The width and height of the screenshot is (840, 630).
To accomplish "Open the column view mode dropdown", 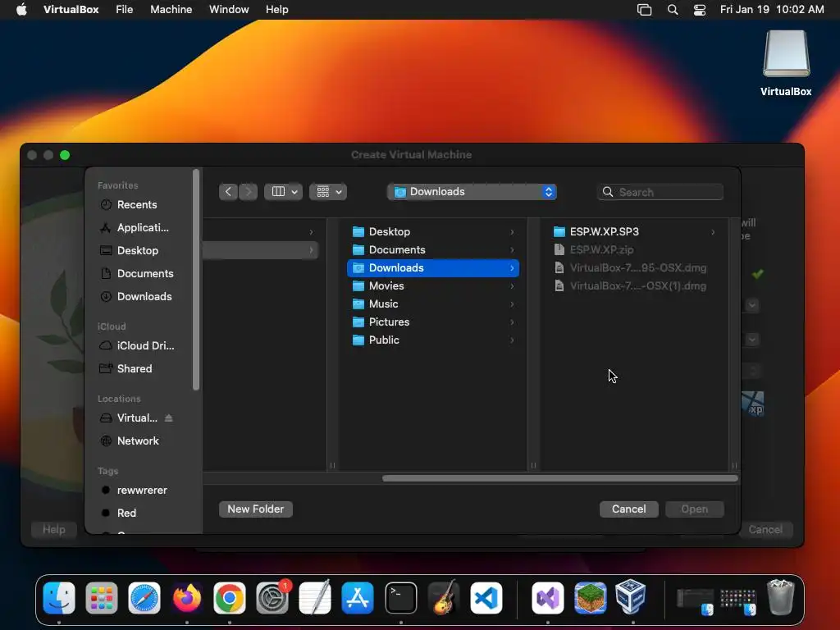I will [283, 192].
